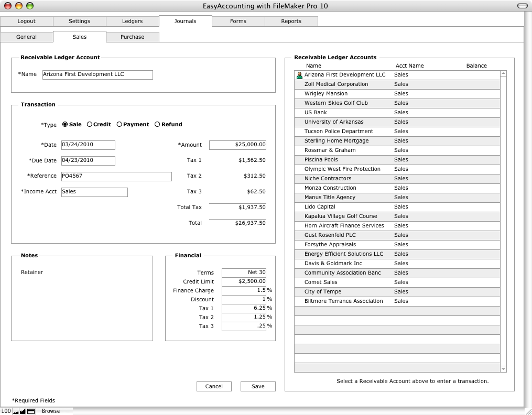Click the Name input field
This screenshot has height=415, width=532.
coord(97,75)
